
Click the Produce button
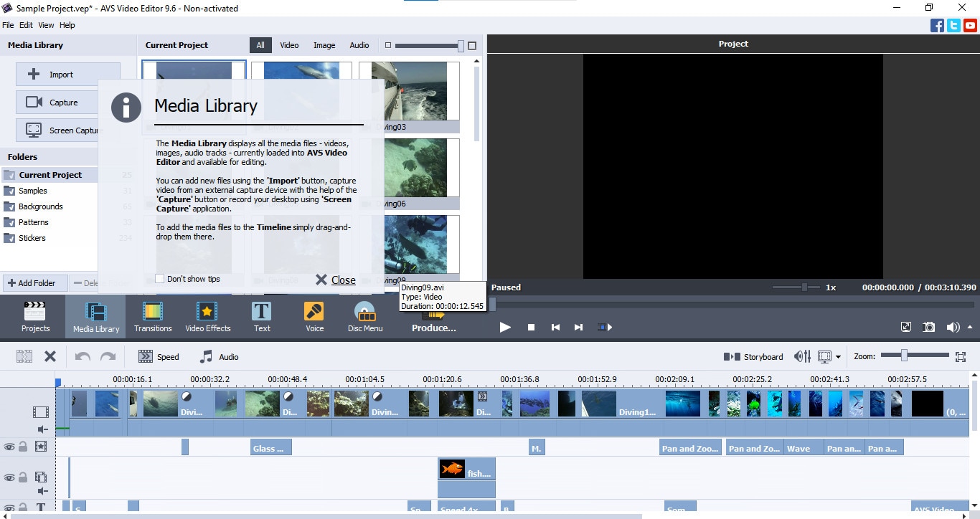(x=434, y=320)
